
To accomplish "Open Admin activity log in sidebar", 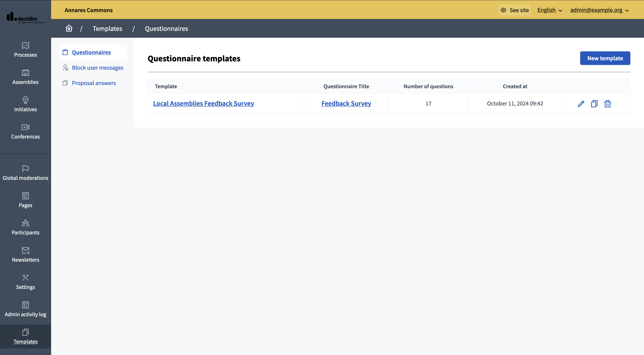I will coord(25,309).
